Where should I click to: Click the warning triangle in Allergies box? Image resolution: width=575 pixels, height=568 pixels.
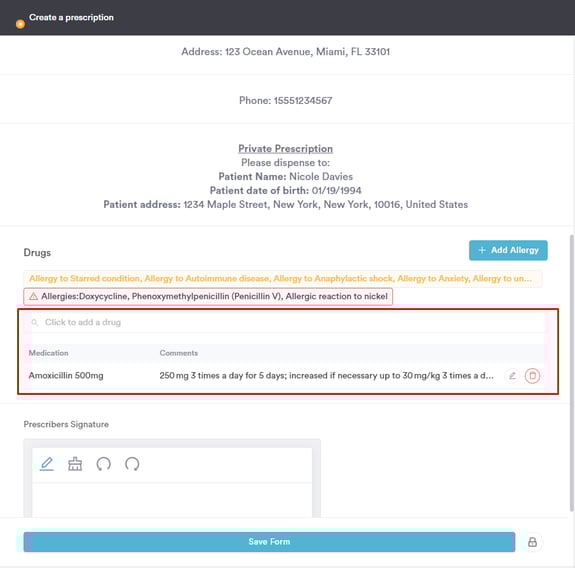33,296
